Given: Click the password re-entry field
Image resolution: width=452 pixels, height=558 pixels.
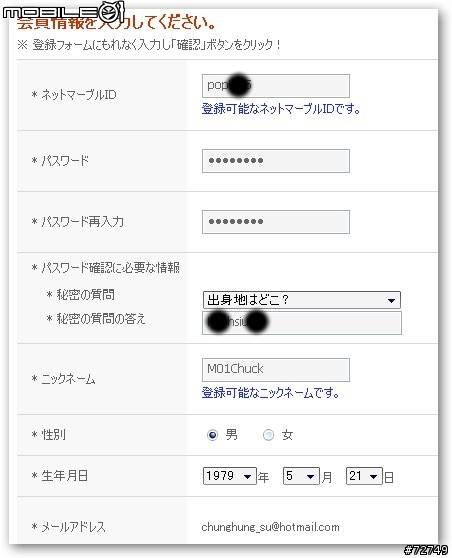Looking at the screenshot, I should pyautogui.click(x=276, y=222).
